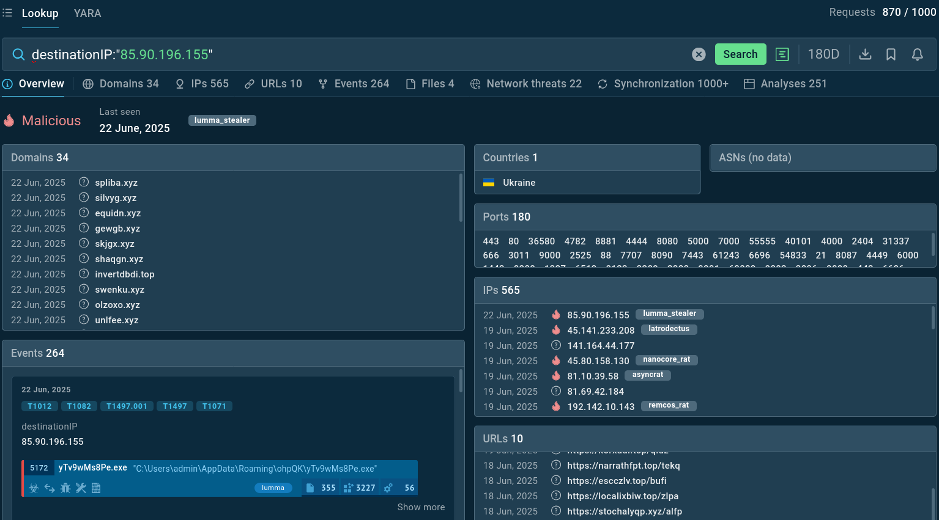Open the URLs 10 tab
939x520 pixels.
[274, 84]
